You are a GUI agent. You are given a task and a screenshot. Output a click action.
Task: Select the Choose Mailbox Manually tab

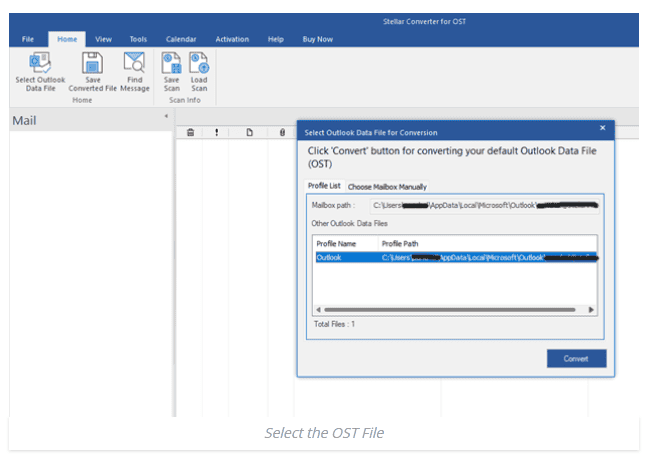(x=387, y=187)
